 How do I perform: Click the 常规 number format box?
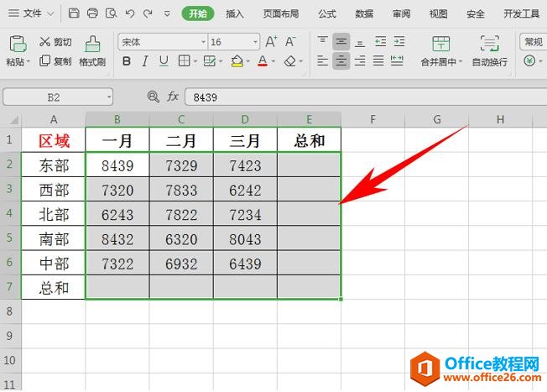[533, 42]
